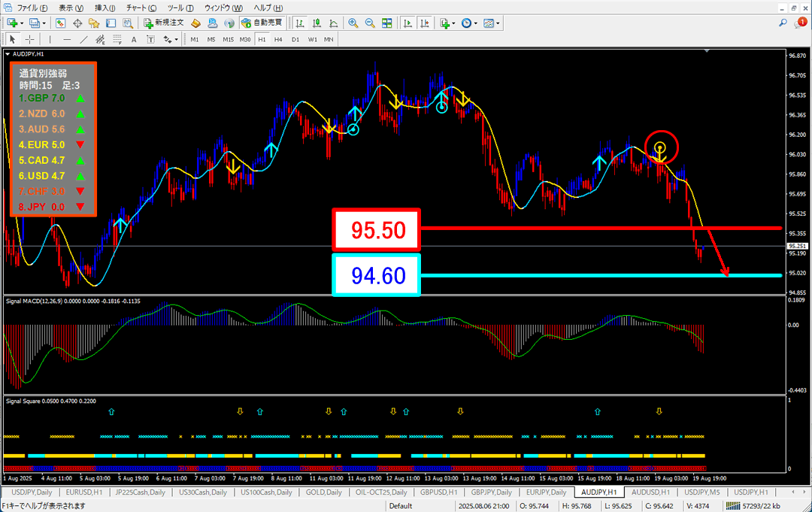This screenshot has width=812, height=512.
Task: Toggle chart auto scroll
Action: point(408,23)
